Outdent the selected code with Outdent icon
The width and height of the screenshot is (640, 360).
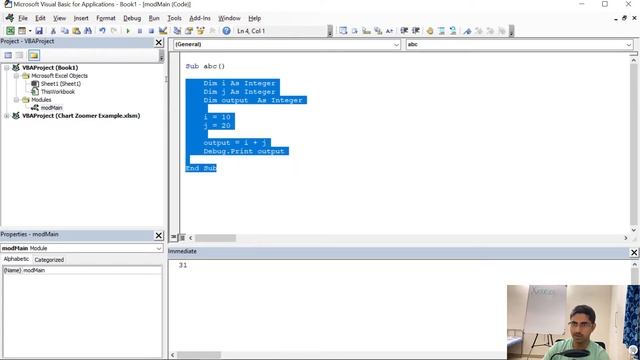[416, 31]
